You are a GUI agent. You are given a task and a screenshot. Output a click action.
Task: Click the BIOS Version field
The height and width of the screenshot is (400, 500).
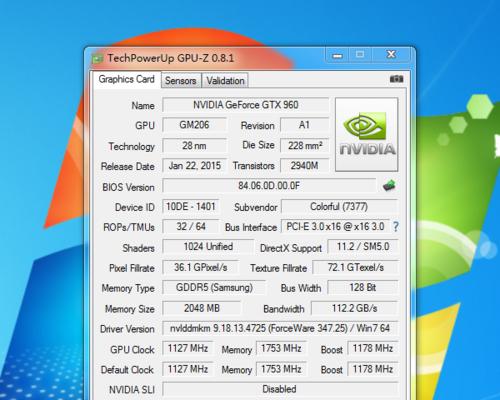pyautogui.click(x=269, y=186)
